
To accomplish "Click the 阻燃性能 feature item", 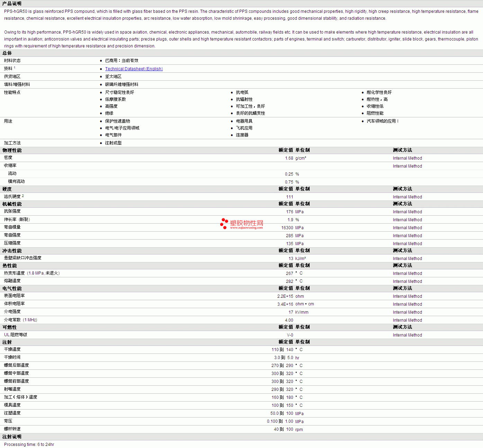I will 375,113.
